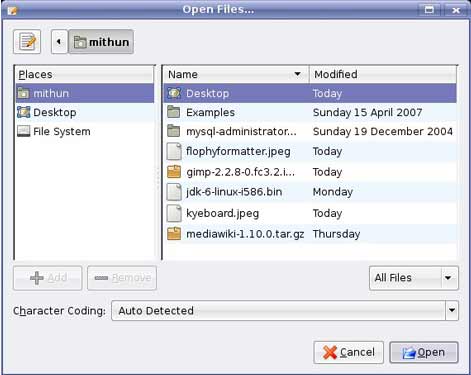This screenshot has width=471, height=375.
Task: Click Sunday 15 April 2007 date cell
Action: pyautogui.click(x=367, y=113)
